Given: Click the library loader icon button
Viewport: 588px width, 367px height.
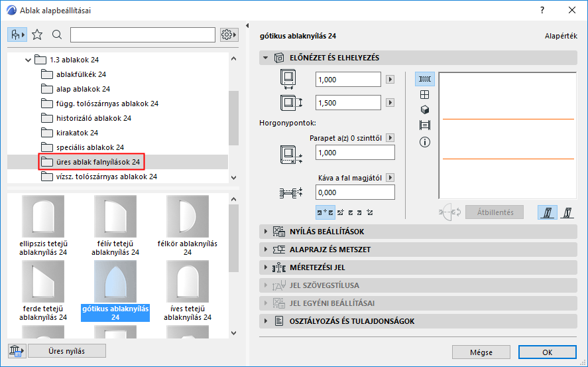Looking at the screenshot, I should pos(17,351).
